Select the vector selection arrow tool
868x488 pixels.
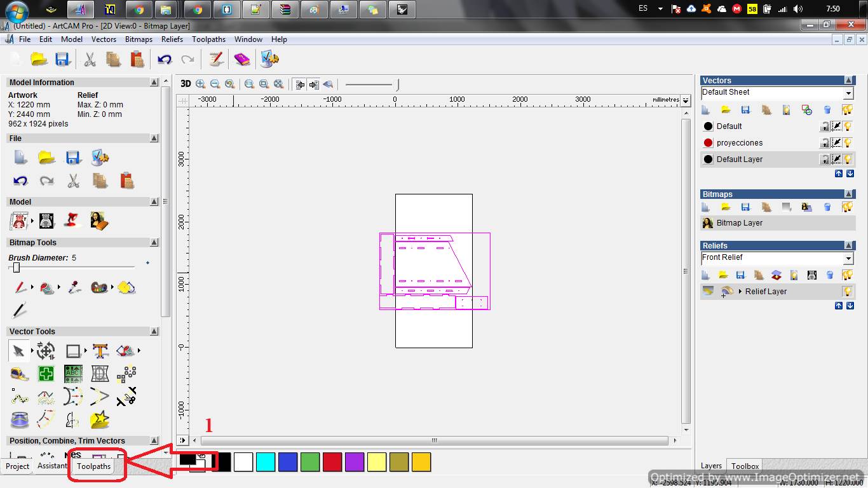point(19,351)
